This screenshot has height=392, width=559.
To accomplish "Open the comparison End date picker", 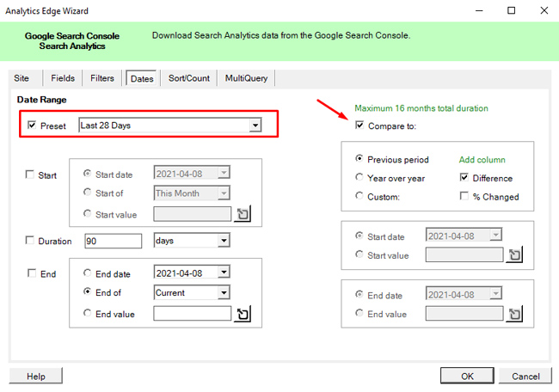I will pyautogui.click(x=496, y=294).
